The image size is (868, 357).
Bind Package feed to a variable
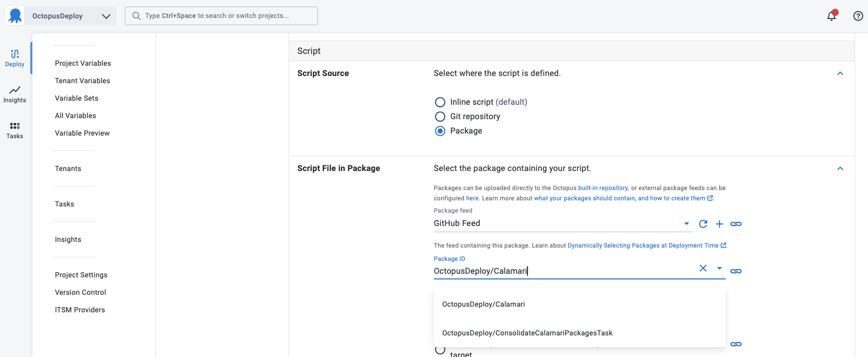pyautogui.click(x=736, y=224)
